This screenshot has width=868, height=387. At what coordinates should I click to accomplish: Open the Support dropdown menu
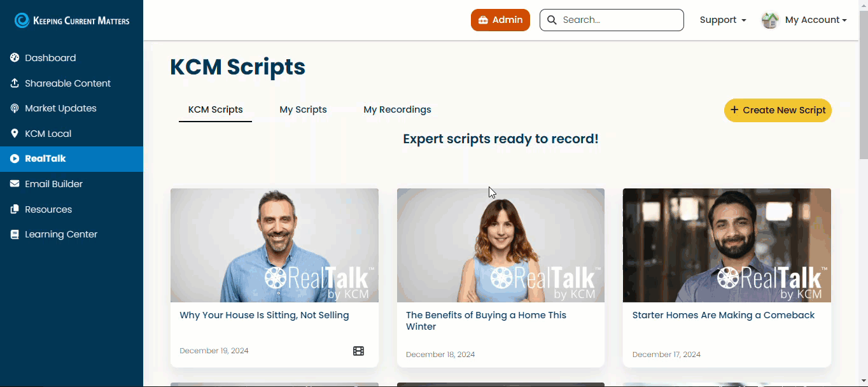[x=723, y=20]
